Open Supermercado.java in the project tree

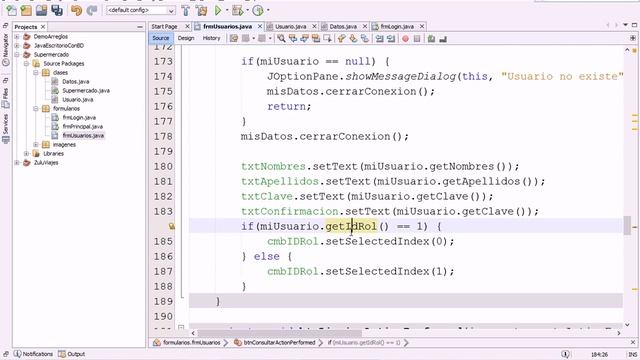(86, 90)
